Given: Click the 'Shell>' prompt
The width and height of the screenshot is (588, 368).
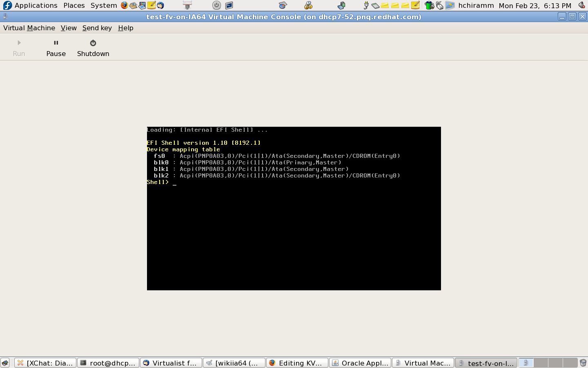Looking at the screenshot, I should (x=158, y=182).
